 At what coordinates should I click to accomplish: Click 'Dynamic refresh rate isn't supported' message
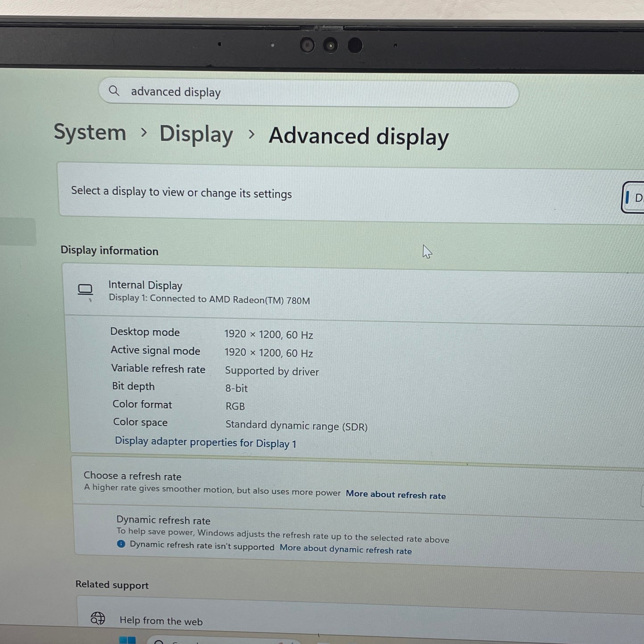click(x=202, y=546)
